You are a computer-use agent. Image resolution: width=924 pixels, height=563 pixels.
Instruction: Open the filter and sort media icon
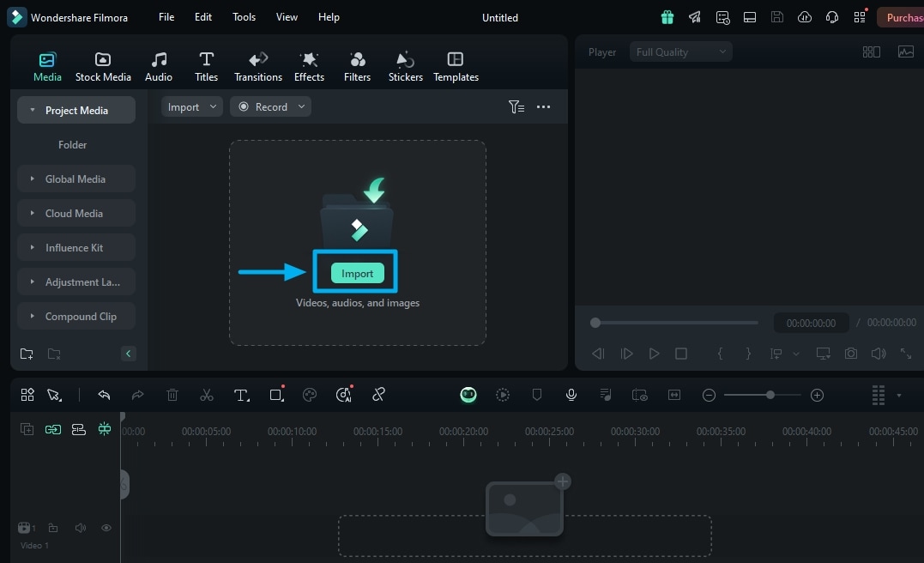516,106
